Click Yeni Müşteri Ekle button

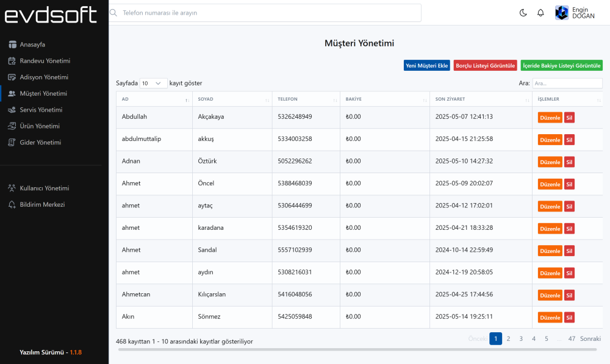[x=426, y=65]
